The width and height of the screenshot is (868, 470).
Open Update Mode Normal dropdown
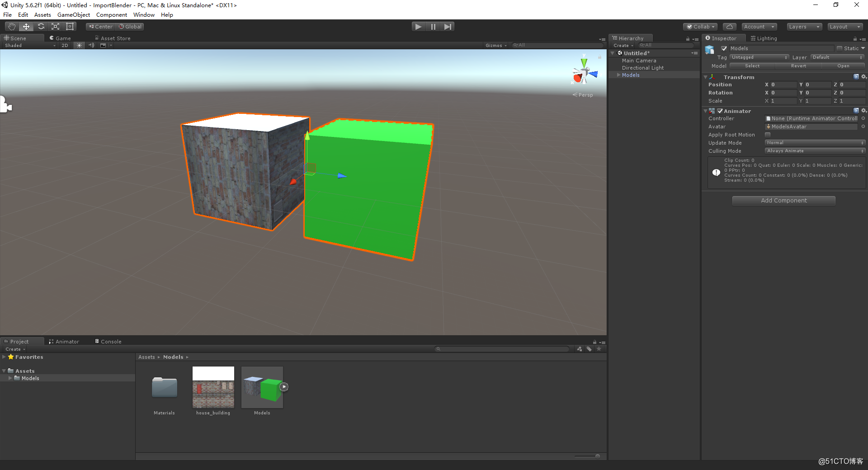815,143
